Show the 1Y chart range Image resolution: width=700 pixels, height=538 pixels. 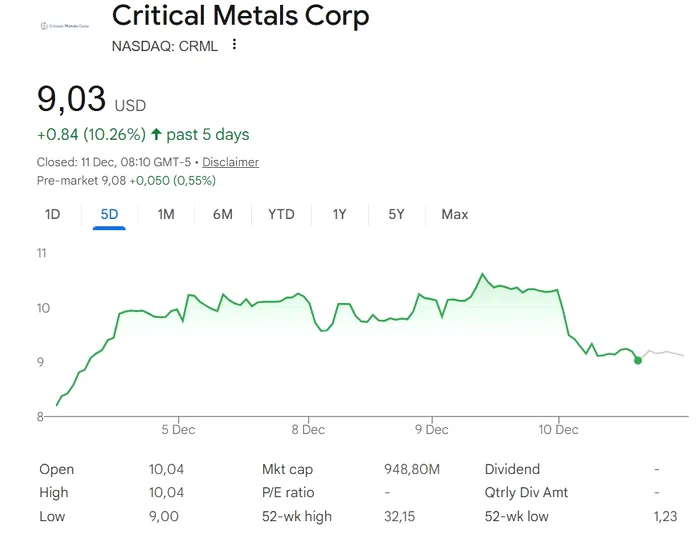(340, 214)
